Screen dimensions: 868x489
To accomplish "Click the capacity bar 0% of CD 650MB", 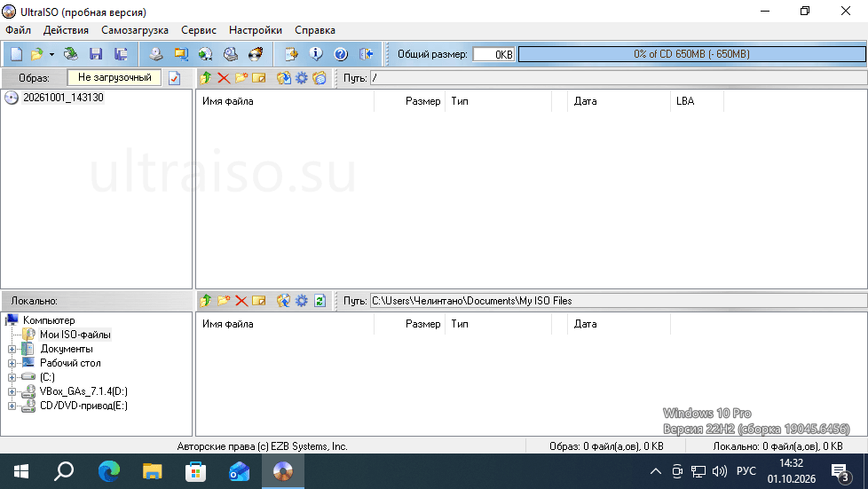I will point(691,54).
